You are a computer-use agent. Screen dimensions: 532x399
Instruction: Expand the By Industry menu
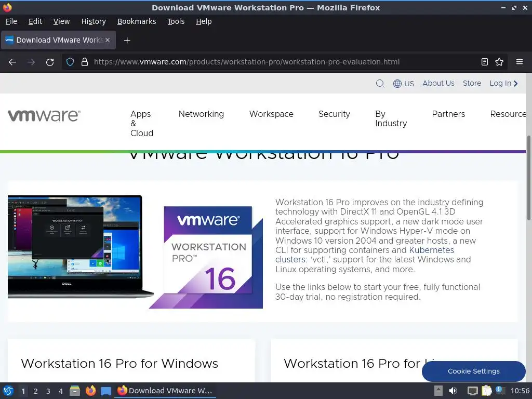click(391, 119)
